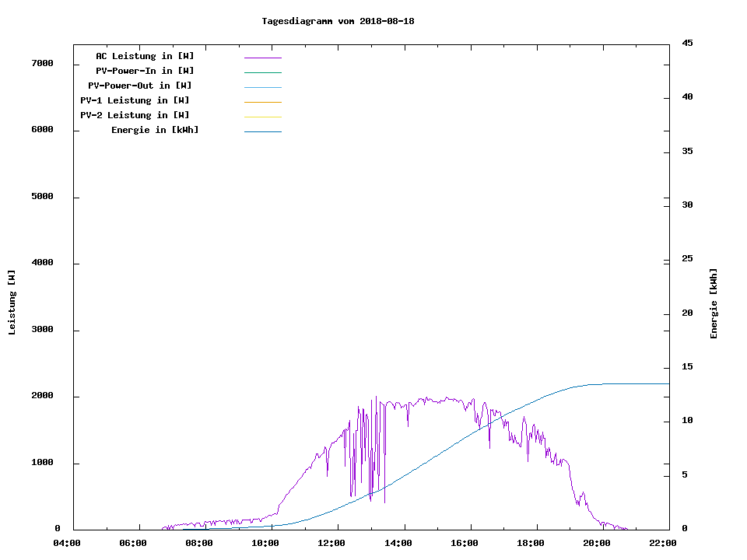This screenshot has width=747, height=560.
Task: Click the 45 tick on the energy axis
Action: click(687, 43)
